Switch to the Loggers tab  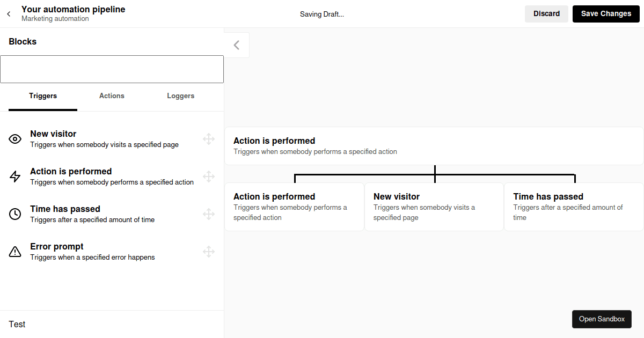(x=180, y=95)
